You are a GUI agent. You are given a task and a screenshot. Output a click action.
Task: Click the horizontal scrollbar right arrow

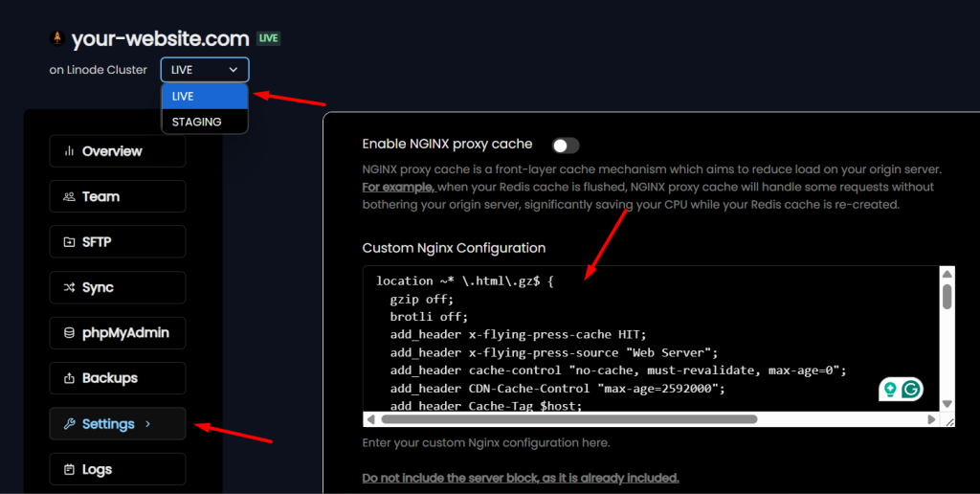click(x=932, y=419)
